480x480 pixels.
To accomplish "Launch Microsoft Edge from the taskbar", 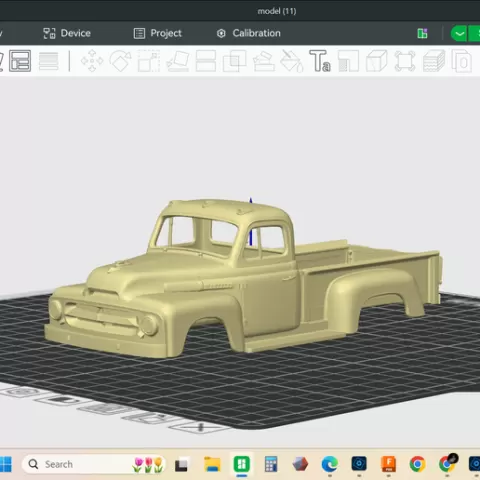I will pyautogui.click(x=330, y=464).
